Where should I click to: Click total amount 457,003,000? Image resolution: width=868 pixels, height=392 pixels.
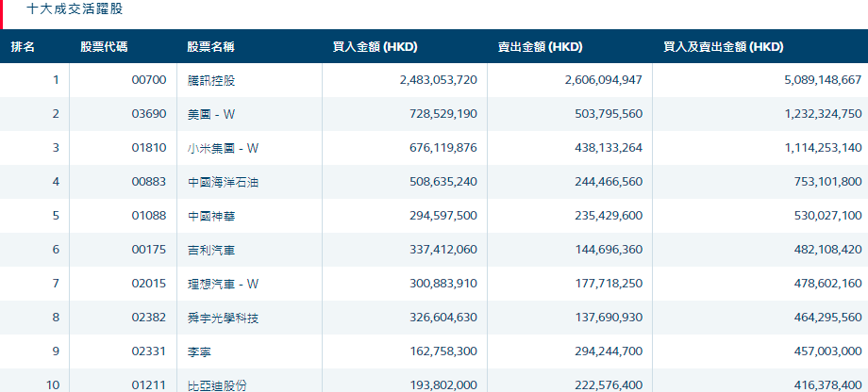tap(828, 351)
